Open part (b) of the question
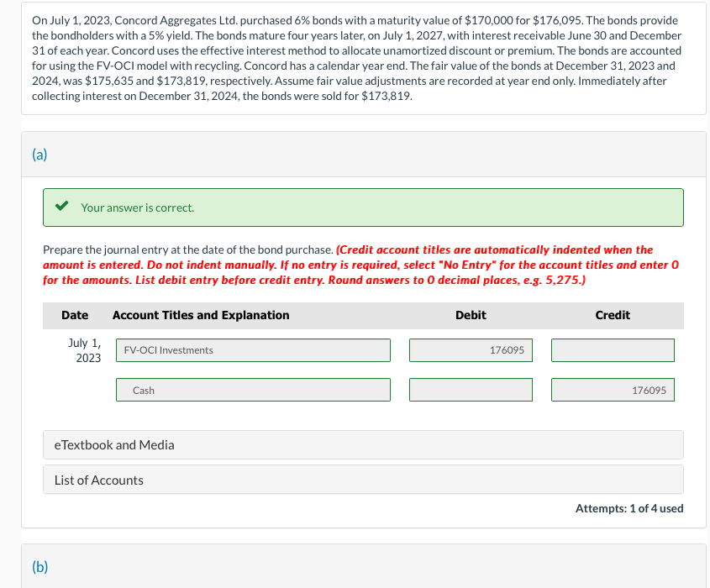Image resolution: width=710 pixels, height=588 pixels. [39, 567]
